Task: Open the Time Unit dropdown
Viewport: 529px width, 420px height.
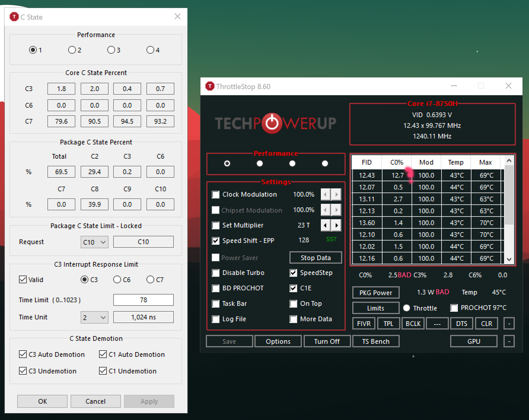Action: [x=95, y=317]
